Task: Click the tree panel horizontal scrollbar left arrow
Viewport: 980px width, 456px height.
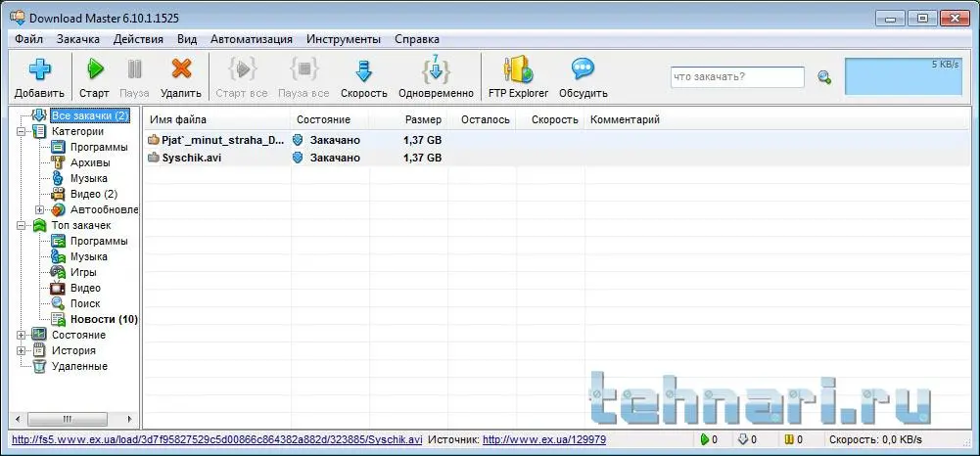Action: [18, 419]
